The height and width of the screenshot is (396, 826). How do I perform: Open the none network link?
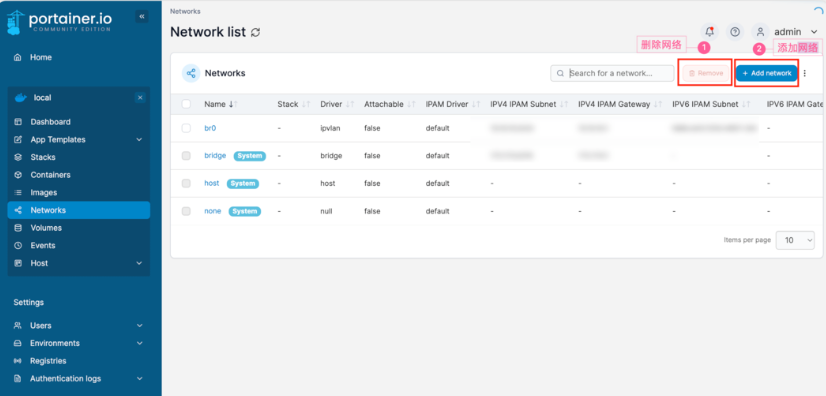[x=213, y=211]
